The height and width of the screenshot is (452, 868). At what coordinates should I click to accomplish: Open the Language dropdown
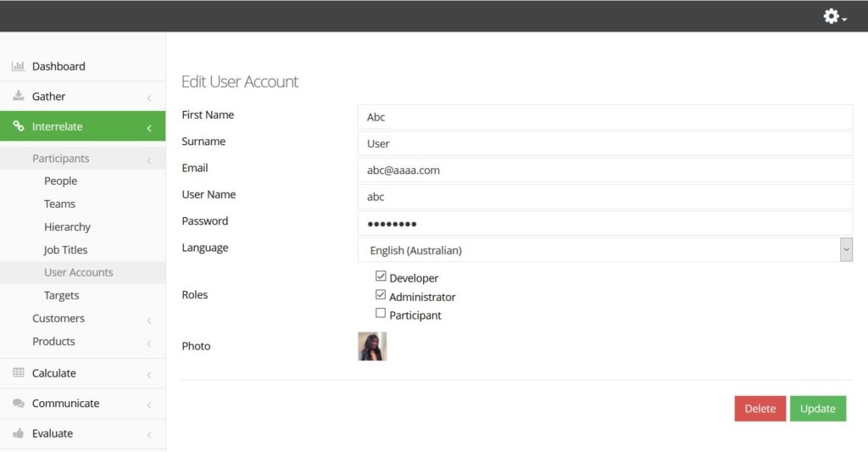605,250
